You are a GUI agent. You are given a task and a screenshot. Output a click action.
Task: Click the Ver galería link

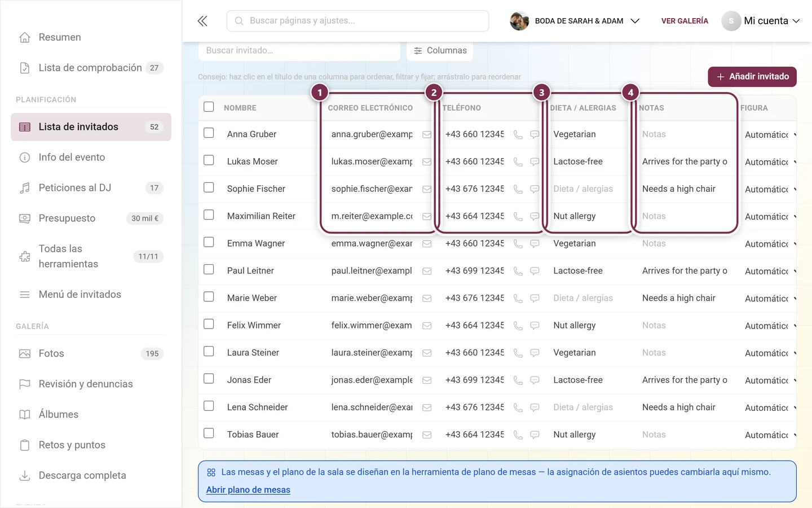coord(685,21)
